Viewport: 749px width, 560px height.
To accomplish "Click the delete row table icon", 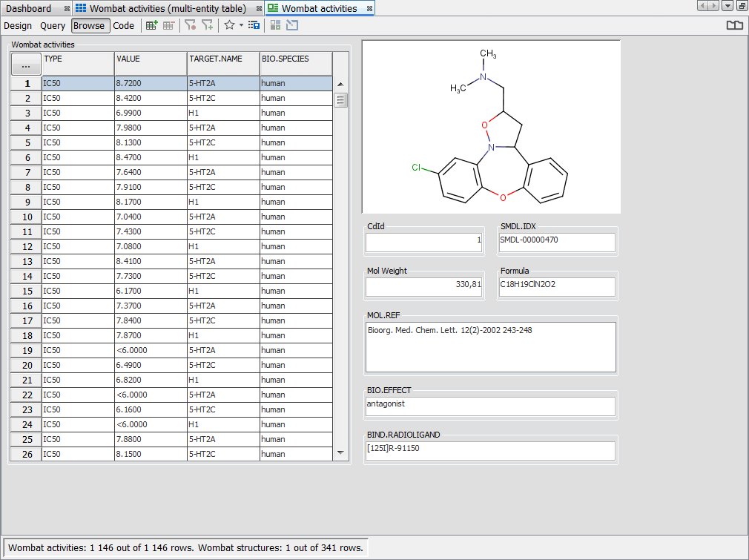I will pyautogui.click(x=169, y=25).
